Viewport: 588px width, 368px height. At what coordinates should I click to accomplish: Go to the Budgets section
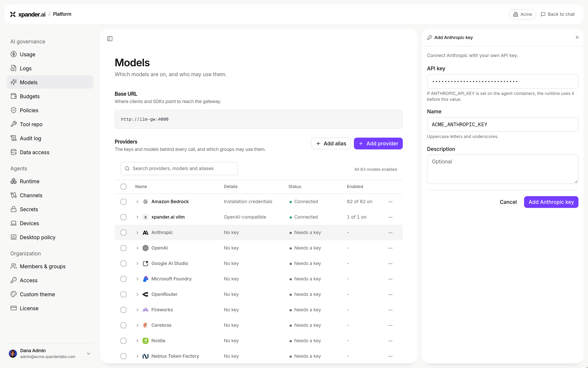click(x=50, y=96)
